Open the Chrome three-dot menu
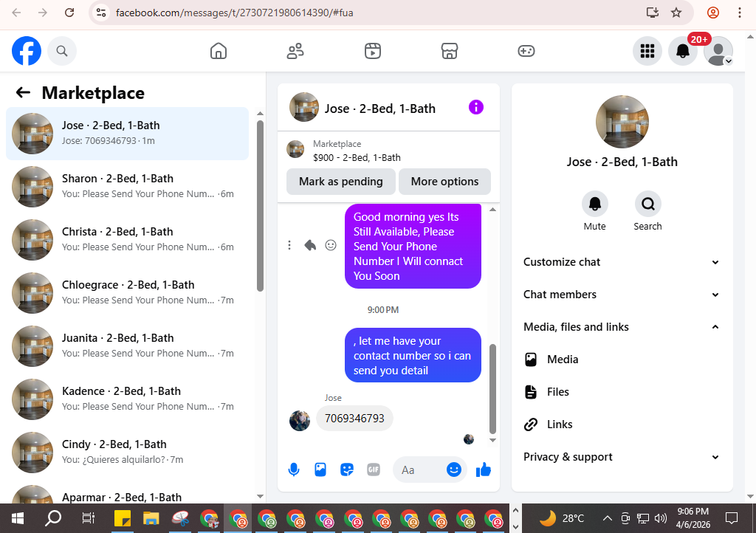Screen dimensions: 756x533 click(740, 13)
